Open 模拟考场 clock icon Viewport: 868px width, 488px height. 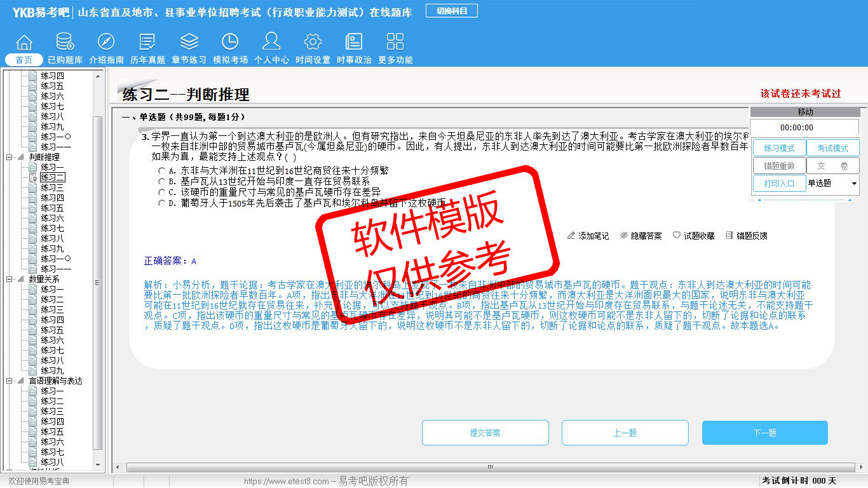click(230, 43)
